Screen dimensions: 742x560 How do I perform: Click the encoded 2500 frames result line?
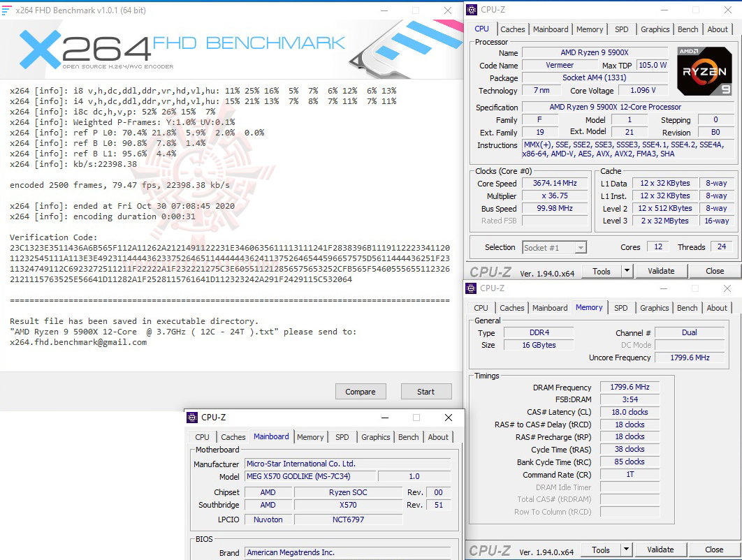(x=119, y=185)
